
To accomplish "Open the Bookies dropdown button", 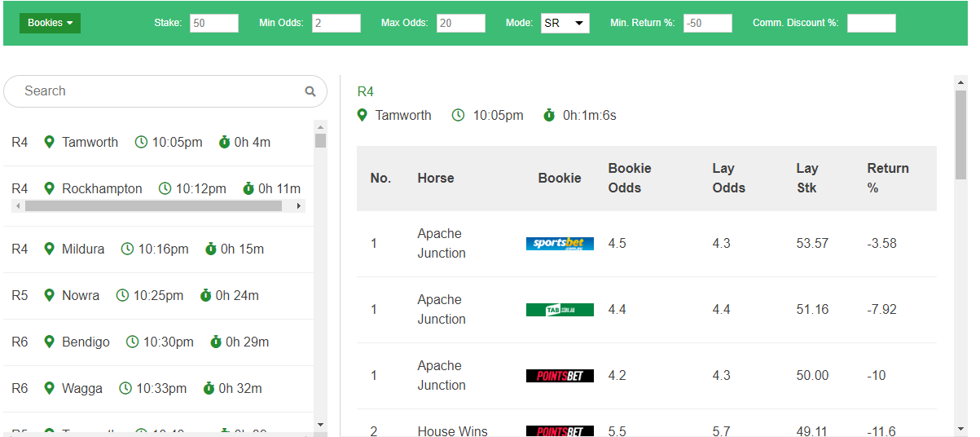I will pos(50,23).
